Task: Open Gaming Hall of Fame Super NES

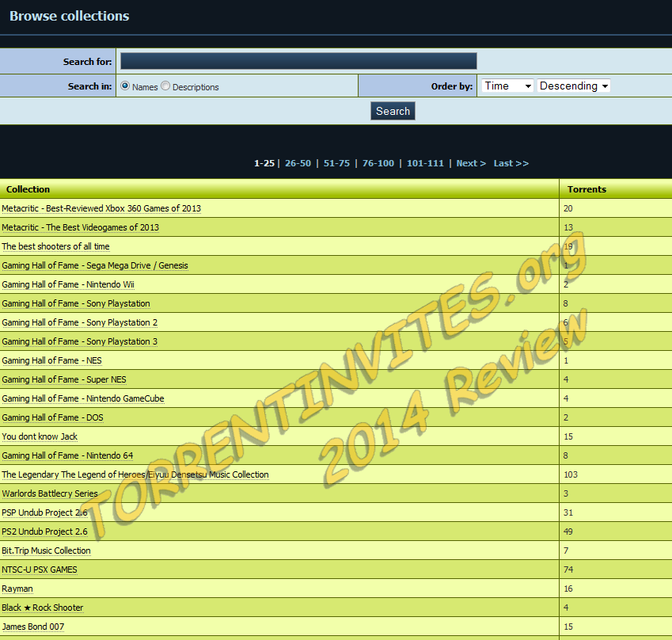Action: pyautogui.click(x=64, y=379)
